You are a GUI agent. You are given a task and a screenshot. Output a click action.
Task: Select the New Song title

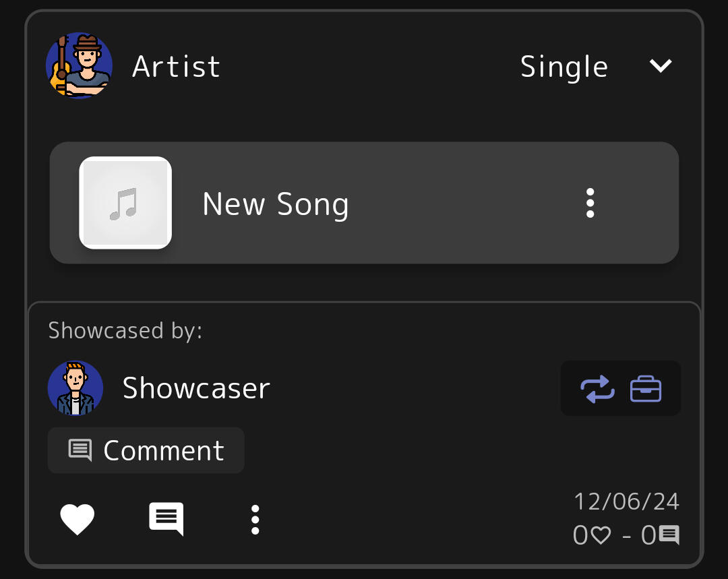[276, 204]
